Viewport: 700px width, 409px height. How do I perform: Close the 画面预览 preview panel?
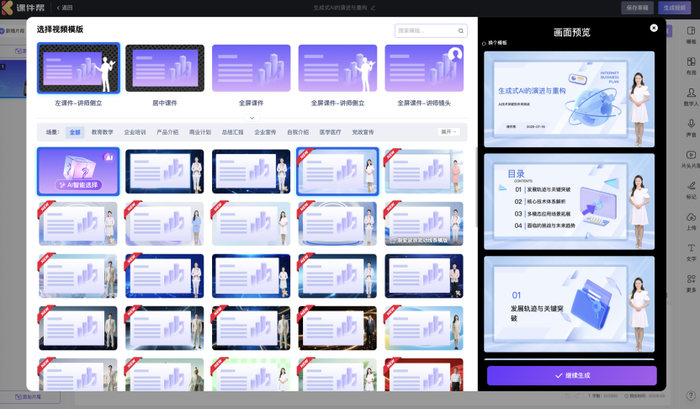pyautogui.click(x=654, y=28)
